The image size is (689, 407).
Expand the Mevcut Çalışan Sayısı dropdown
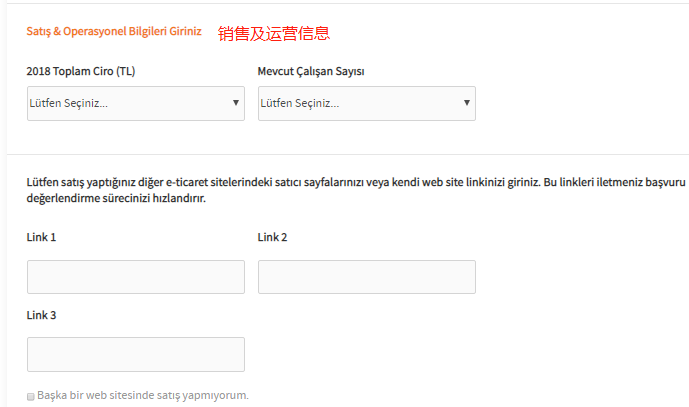(x=366, y=103)
